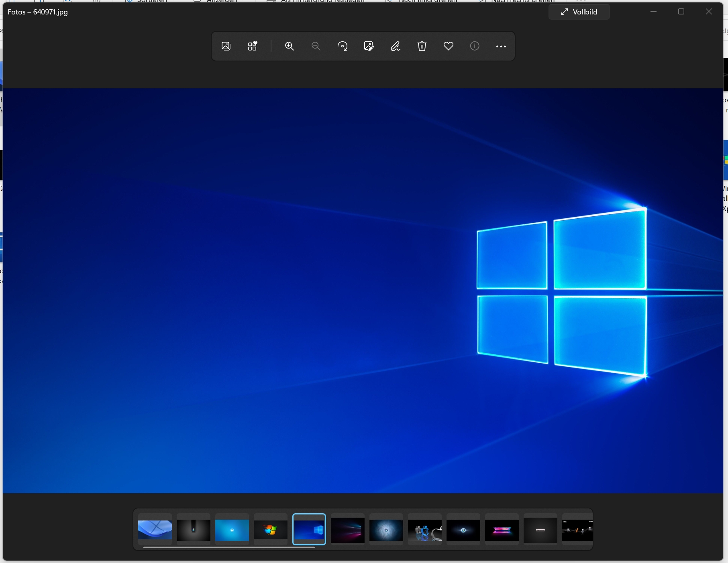Rotate the image with the rotate icon
728x563 pixels.
tap(343, 46)
